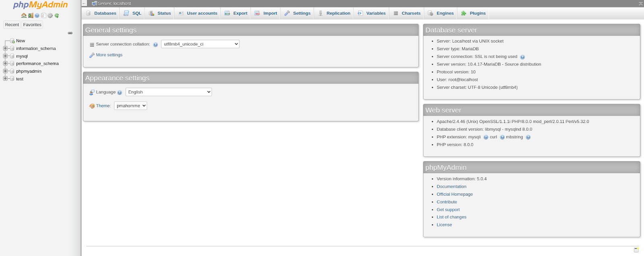Click help icon next to Language label
The width and height of the screenshot is (644, 256).
120,92
